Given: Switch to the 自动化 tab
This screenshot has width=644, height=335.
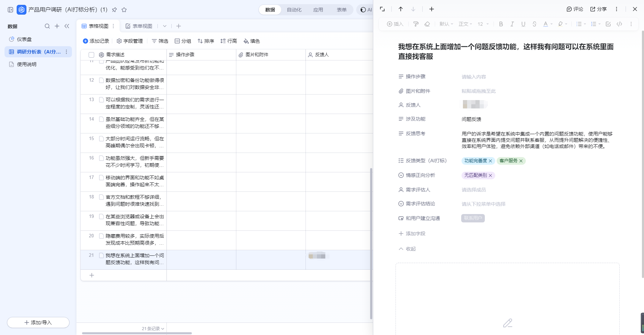Looking at the screenshot, I should click(x=294, y=10).
